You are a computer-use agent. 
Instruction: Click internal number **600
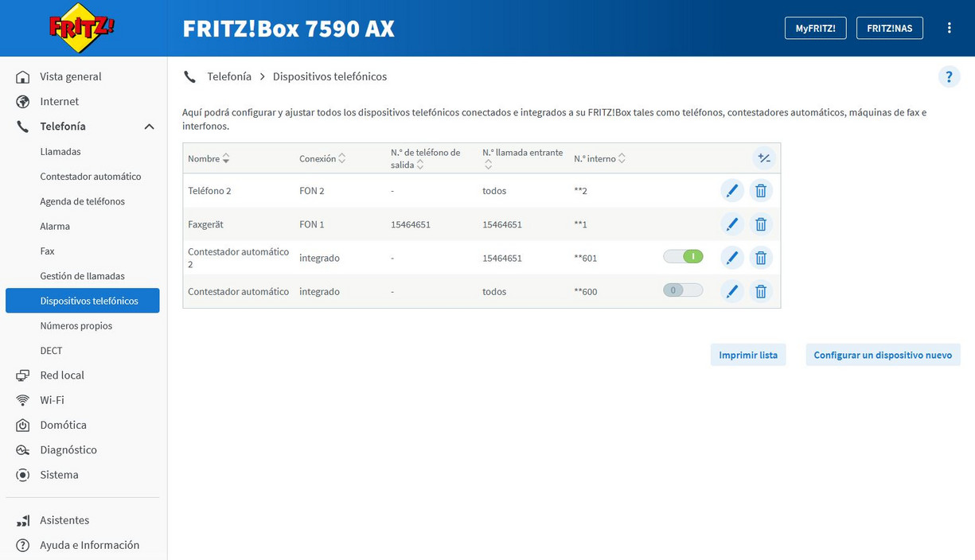click(586, 291)
